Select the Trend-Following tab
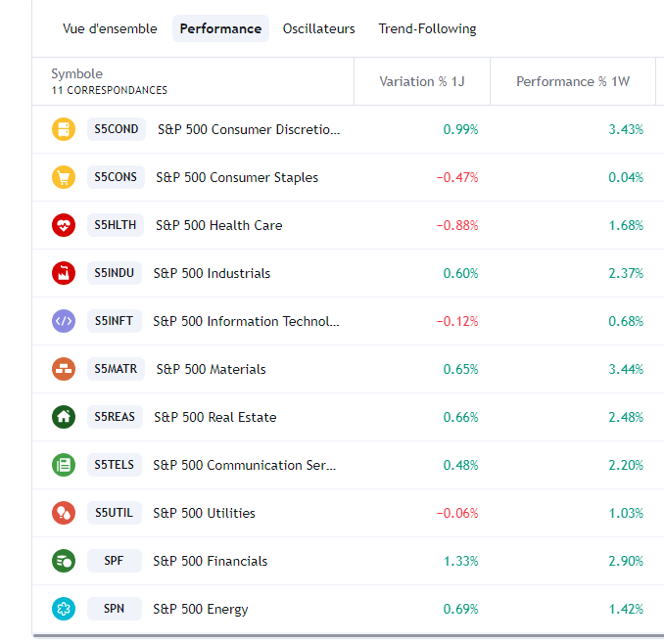This screenshot has width=664, height=644. click(x=427, y=28)
